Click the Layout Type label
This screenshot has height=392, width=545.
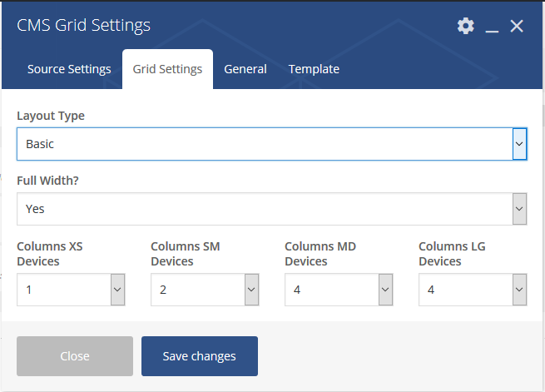tap(51, 116)
